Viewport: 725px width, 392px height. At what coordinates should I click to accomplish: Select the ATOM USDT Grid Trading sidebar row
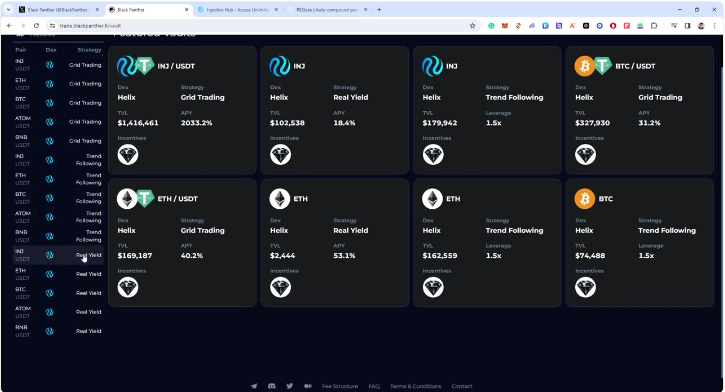pos(58,122)
